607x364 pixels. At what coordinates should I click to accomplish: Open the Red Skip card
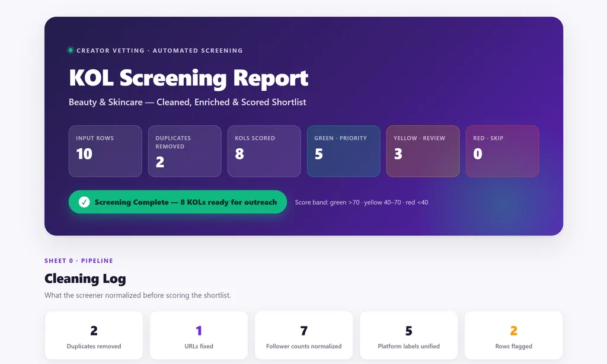point(502,151)
